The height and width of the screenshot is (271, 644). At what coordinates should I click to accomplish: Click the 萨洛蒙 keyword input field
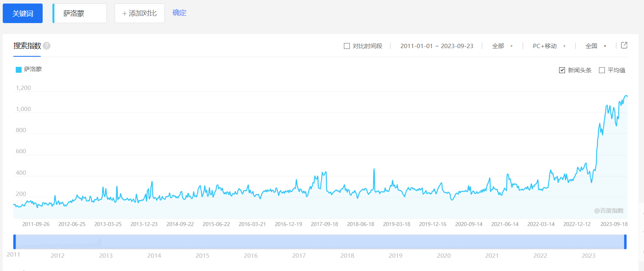pyautogui.click(x=80, y=14)
